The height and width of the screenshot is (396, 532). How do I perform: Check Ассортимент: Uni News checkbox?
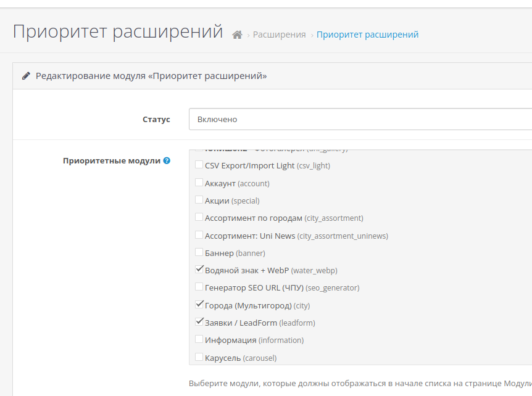coord(199,235)
